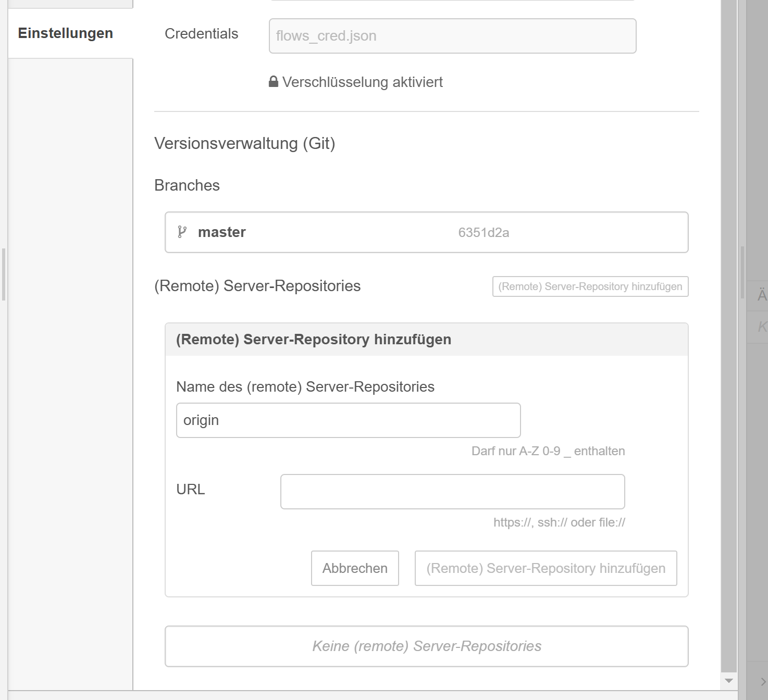Image resolution: width=768 pixels, height=700 pixels.
Task: Click the scrollbar down arrow of the dialog
Action: click(729, 681)
